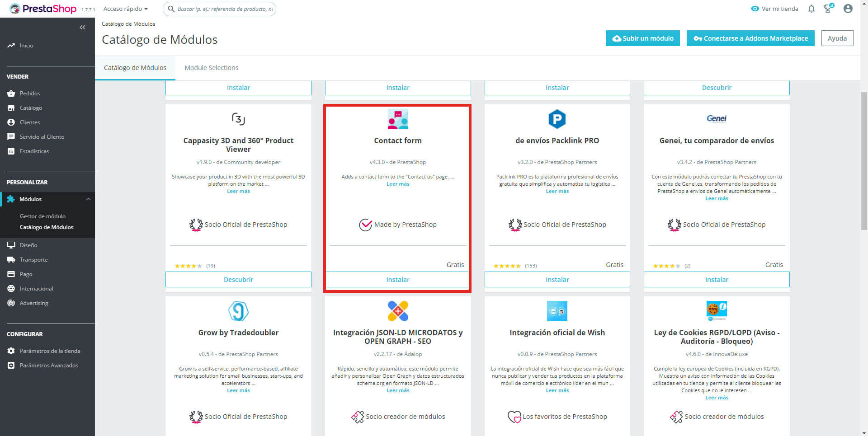Open the notifications bell icon
The width and height of the screenshot is (868, 436).
811,9
